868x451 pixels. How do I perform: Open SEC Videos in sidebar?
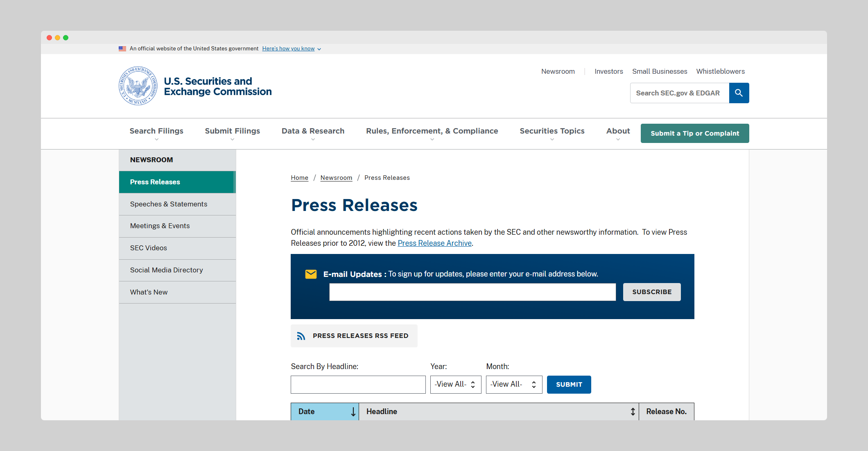[177, 248]
